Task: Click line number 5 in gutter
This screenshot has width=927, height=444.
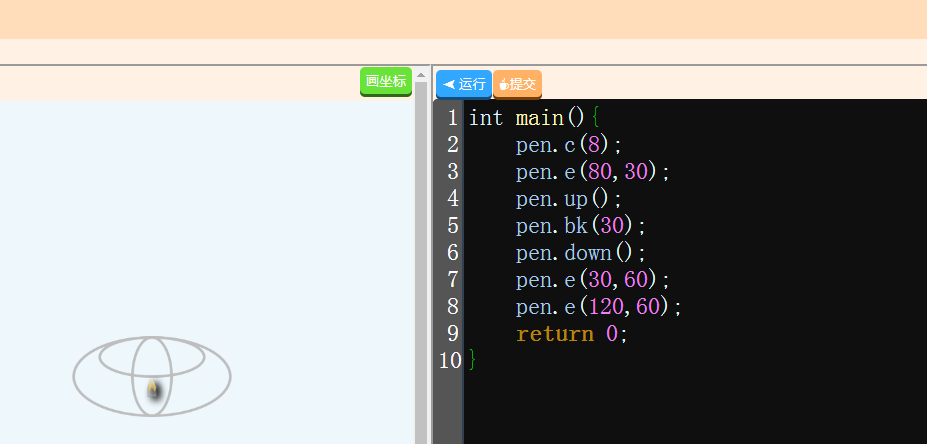Action: pyautogui.click(x=452, y=226)
